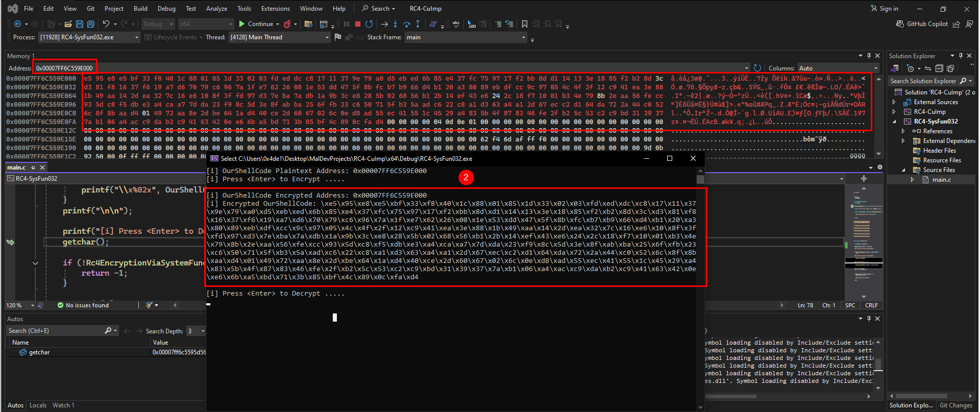Toggle the pin on main.c tab
980x412 pixels.
(x=33, y=167)
